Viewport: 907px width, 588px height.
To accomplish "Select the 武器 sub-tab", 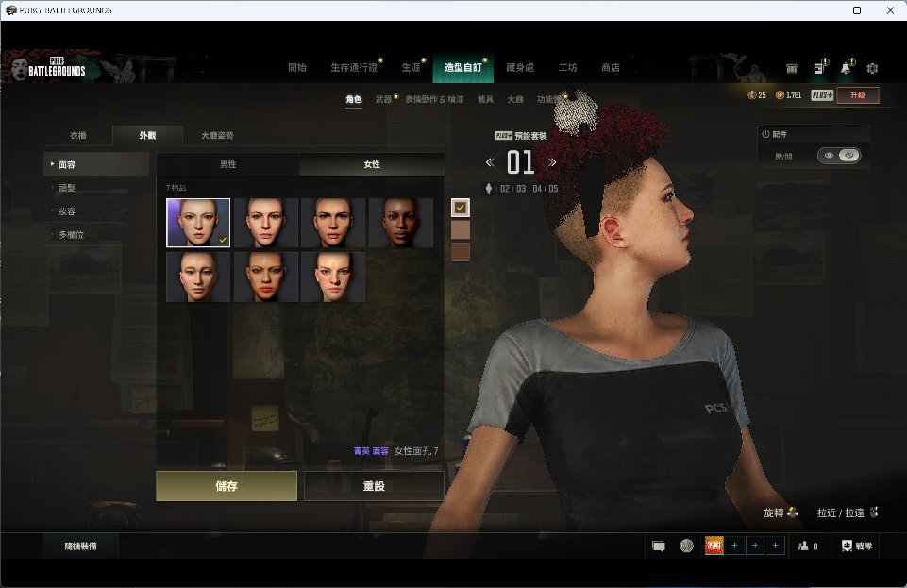I will coord(383,99).
